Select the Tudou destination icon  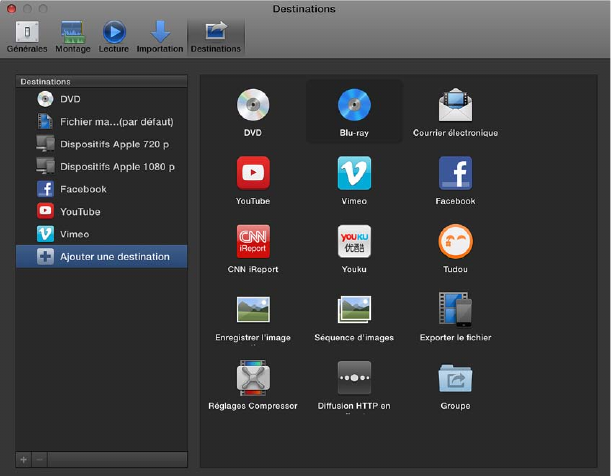[455, 241]
